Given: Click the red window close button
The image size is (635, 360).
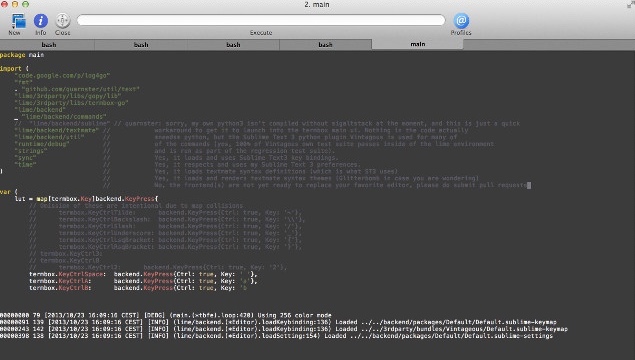Looking at the screenshot, I should click(x=4, y=4).
